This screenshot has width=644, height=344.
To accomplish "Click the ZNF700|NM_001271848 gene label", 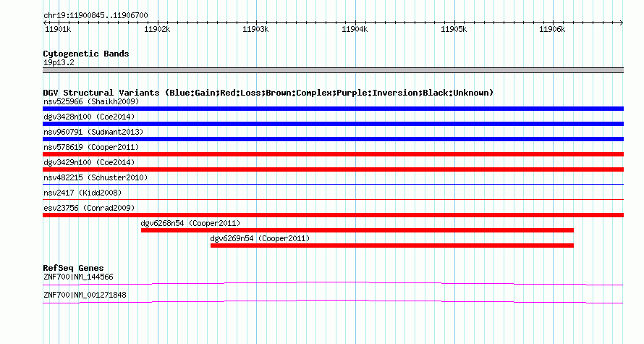I will pyautogui.click(x=85, y=295).
